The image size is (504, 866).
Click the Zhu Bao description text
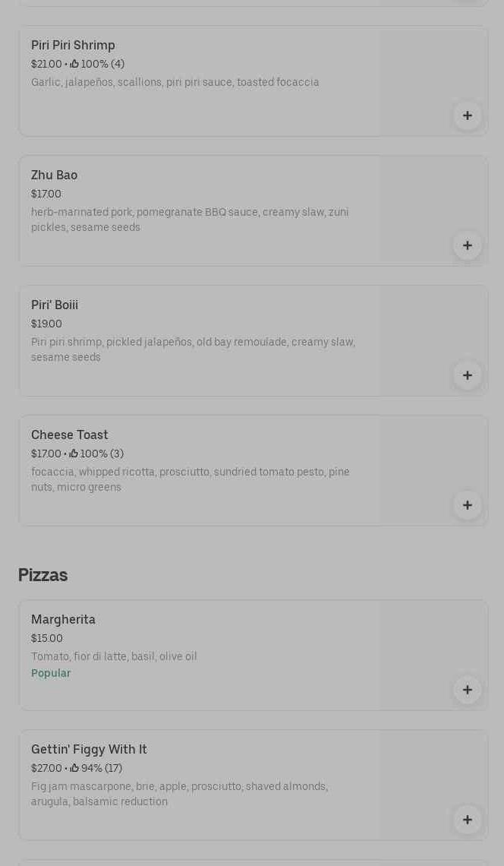(190, 220)
